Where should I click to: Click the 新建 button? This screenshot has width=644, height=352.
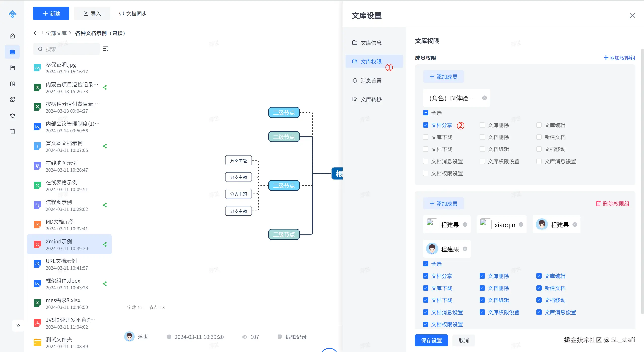51,13
